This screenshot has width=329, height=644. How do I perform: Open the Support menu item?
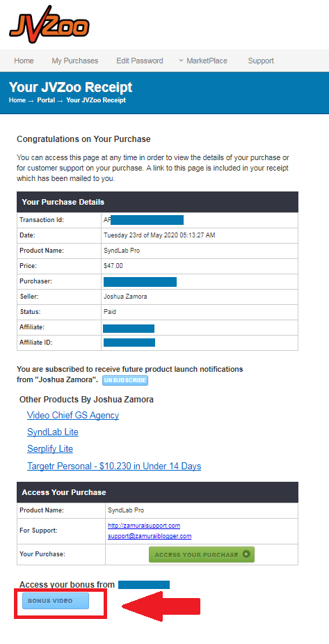coord(261,61)
